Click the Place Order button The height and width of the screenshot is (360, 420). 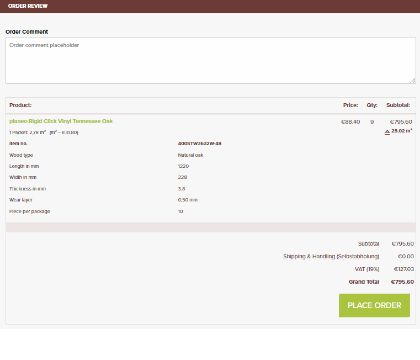374,305
